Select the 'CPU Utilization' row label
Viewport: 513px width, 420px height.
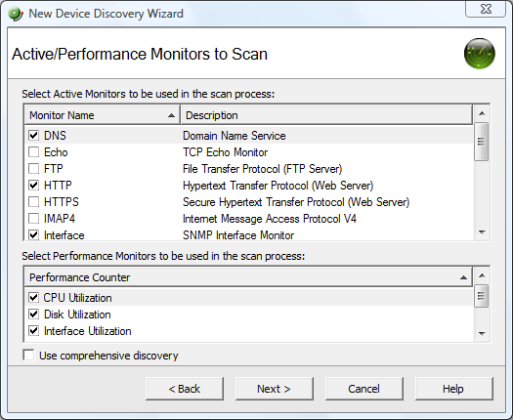(78, 298)
